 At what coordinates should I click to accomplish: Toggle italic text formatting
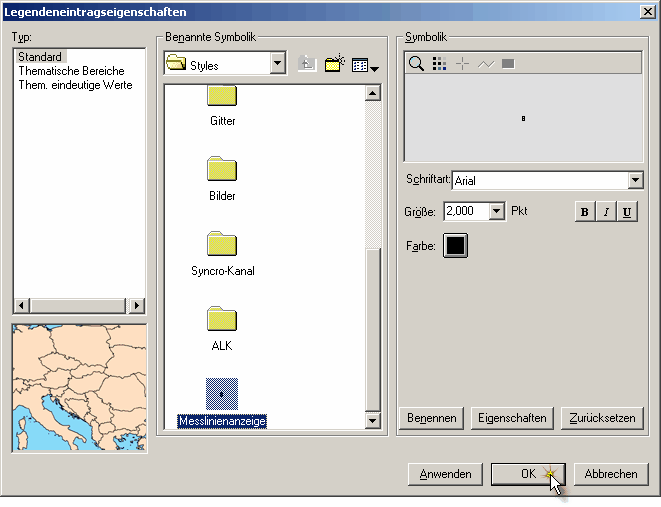(606, 212)
